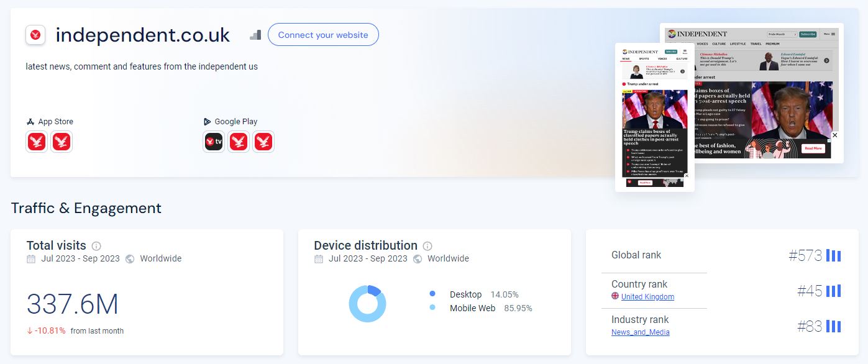This screenshot has height=364, width=868.
Task: Click the Google Play logo icon
Action: pyautogui.click(x=208, y=122)
